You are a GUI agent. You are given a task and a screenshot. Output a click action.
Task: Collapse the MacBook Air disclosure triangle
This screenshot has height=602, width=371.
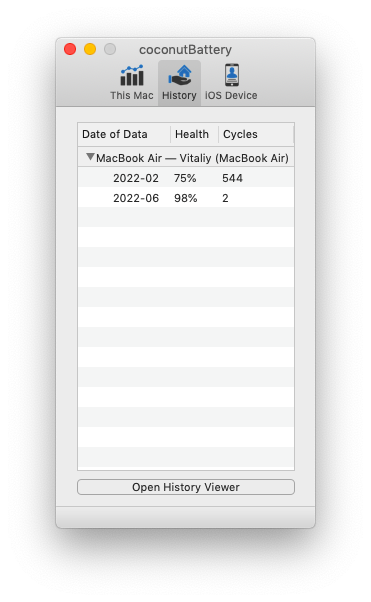90,157
